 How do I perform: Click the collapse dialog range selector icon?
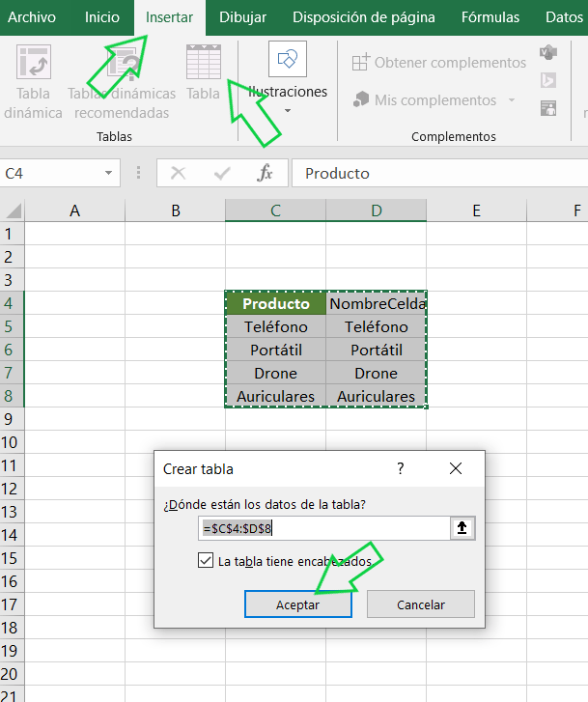462,528
